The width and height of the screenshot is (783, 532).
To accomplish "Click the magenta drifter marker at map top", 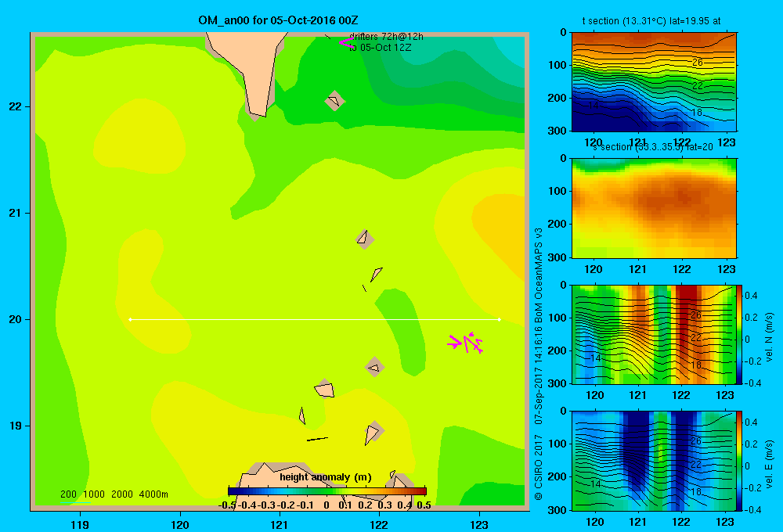I will point(345,42).
